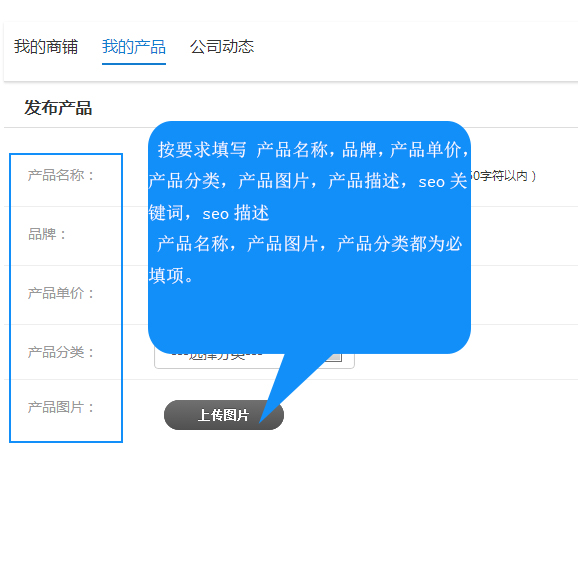This screenshot has width=578, height=562.
Task: Click the 产品图片 label
Action: click(x=61, y=408)
